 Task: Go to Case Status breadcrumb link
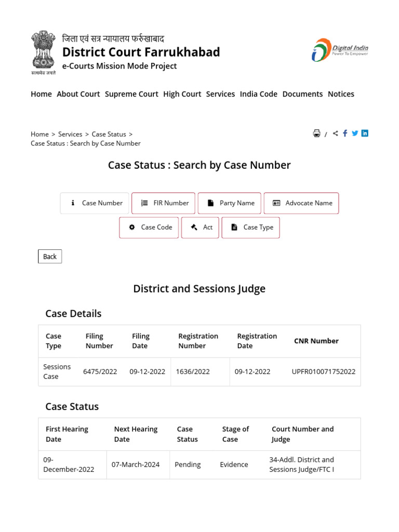109,135
